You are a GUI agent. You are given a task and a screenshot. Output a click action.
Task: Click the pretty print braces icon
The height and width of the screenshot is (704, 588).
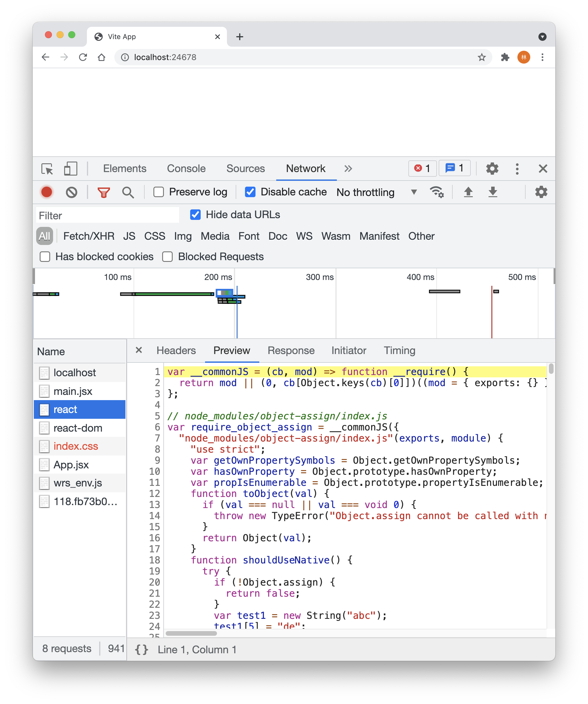point(141,649)
